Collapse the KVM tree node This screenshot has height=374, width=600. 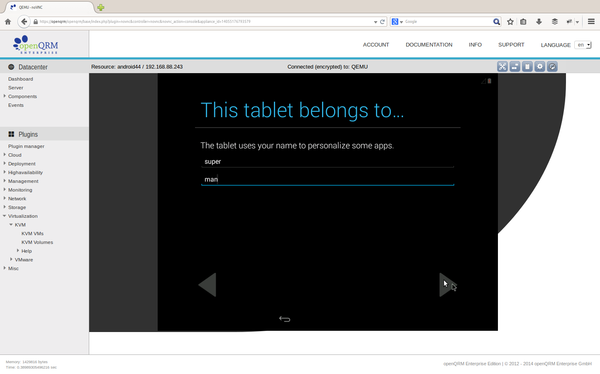coord(11,225)
